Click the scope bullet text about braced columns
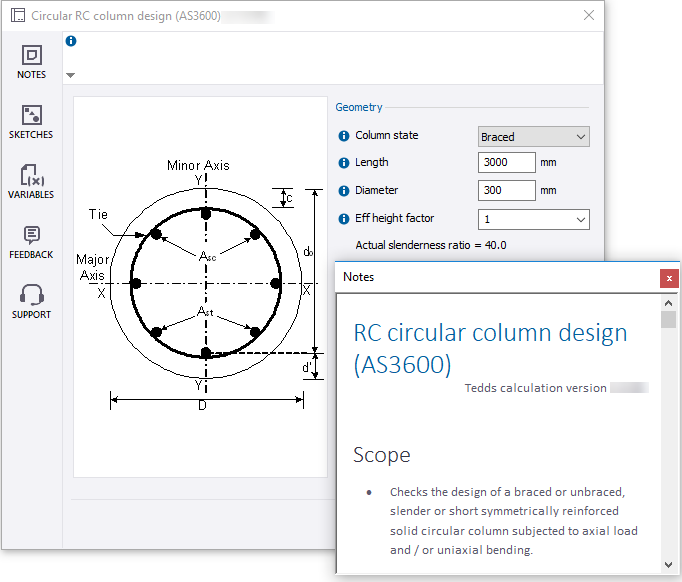The width and height of the screenshot is (682, 582). pos(514,521)
